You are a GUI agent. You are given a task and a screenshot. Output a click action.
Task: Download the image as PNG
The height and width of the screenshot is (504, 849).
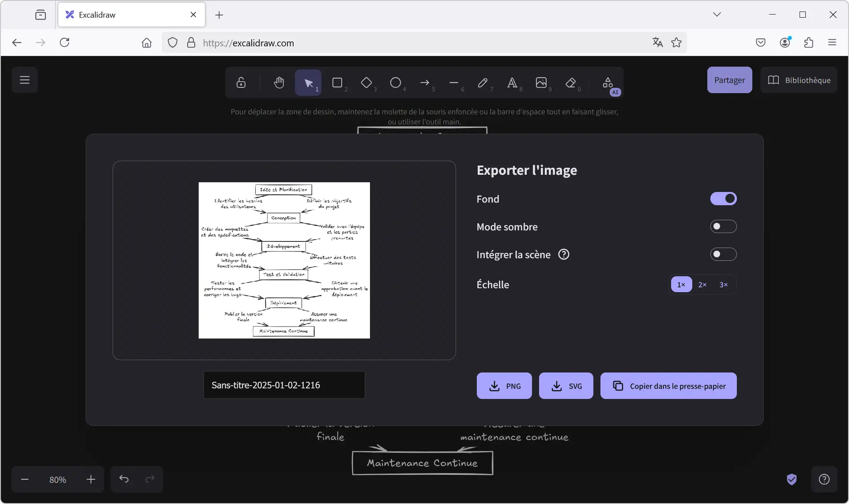[x=504, y=386]
